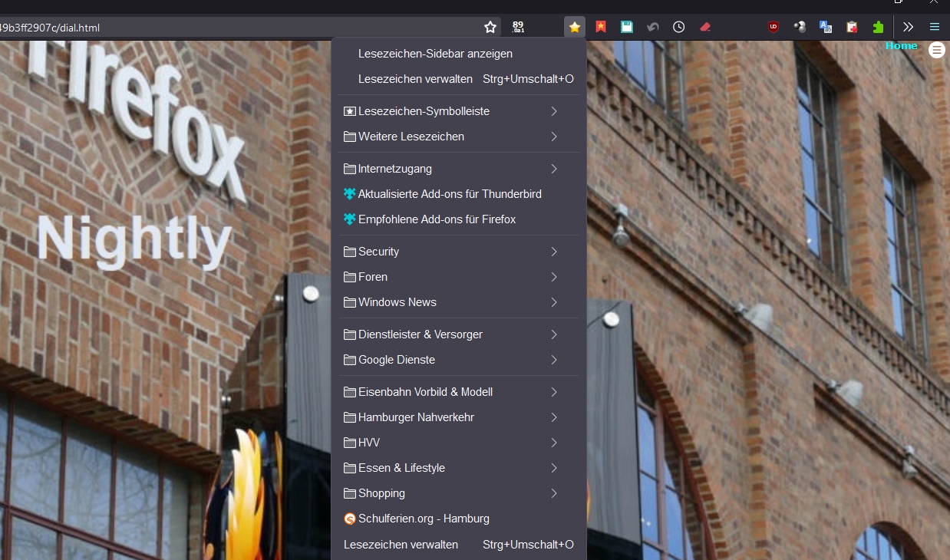Open the uBlock Origin shield icon

tap(774, 28)
